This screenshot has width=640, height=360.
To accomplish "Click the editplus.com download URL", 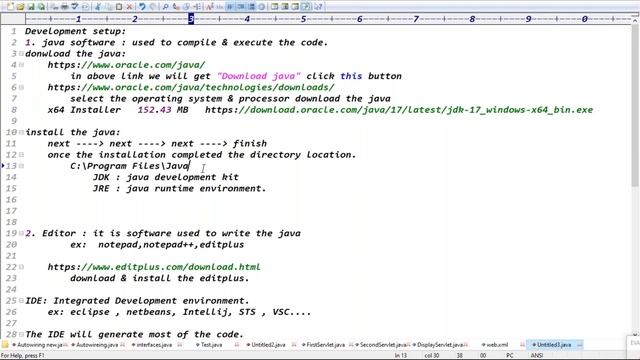I will (154, 267).
